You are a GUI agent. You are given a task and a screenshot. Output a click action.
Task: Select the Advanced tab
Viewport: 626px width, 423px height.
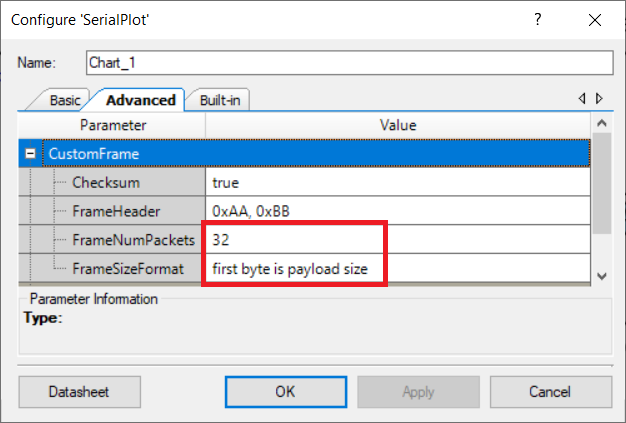140,100
